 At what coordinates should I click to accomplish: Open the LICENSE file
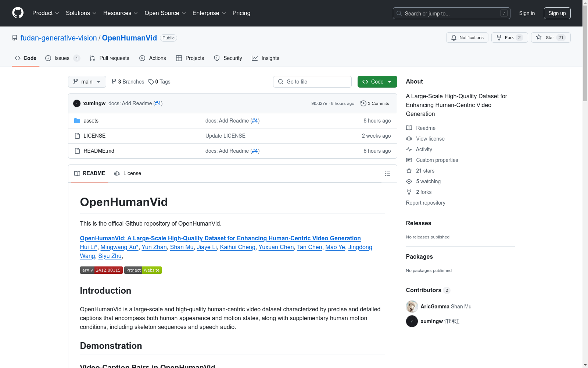[94, 136]
